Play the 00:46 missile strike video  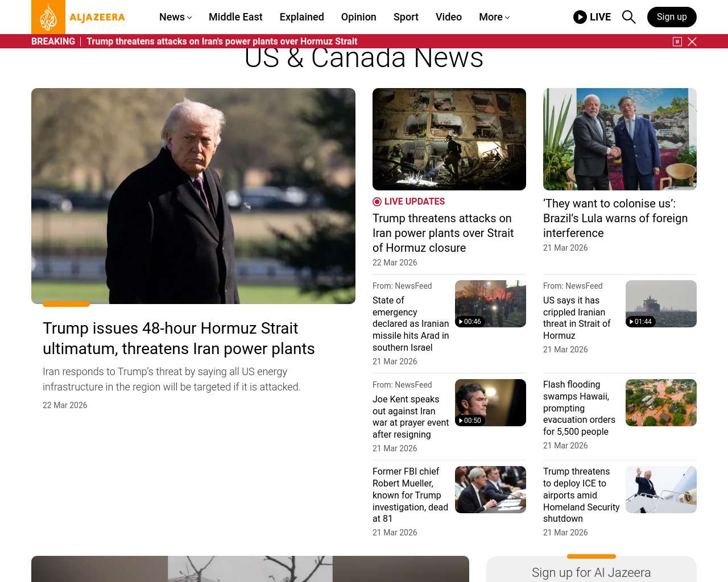tap(490, 304)
